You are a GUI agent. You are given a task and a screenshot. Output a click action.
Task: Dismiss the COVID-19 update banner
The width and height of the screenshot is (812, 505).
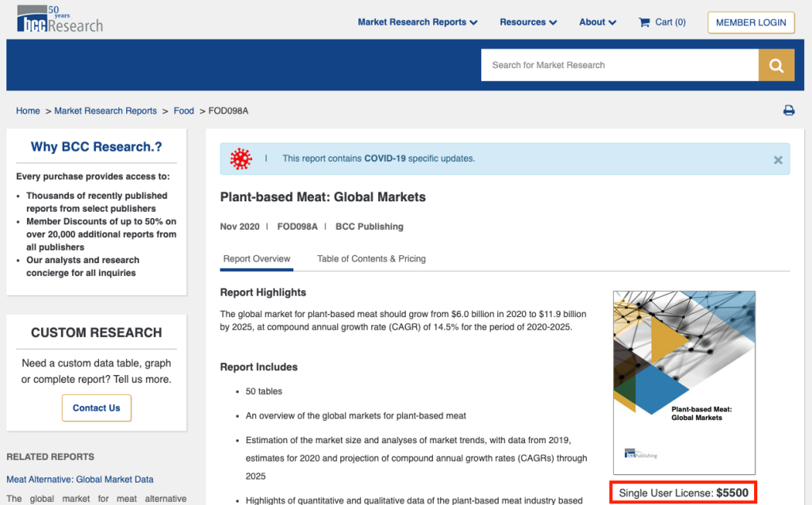coord(778,160)
